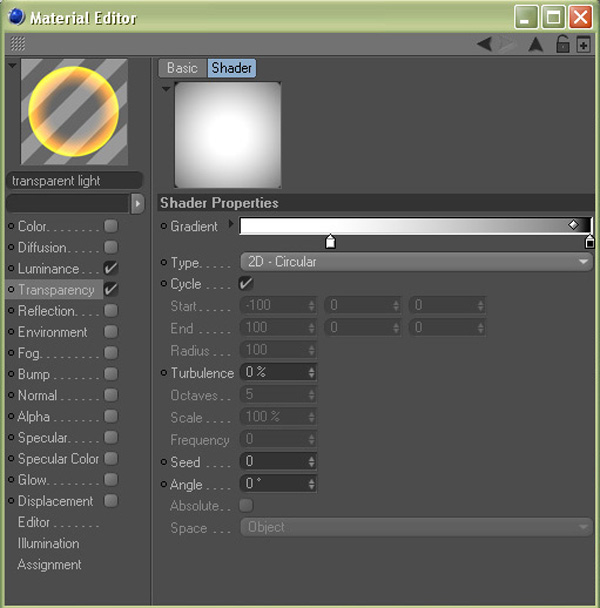Open the Illumination settings

click(48, 543)
